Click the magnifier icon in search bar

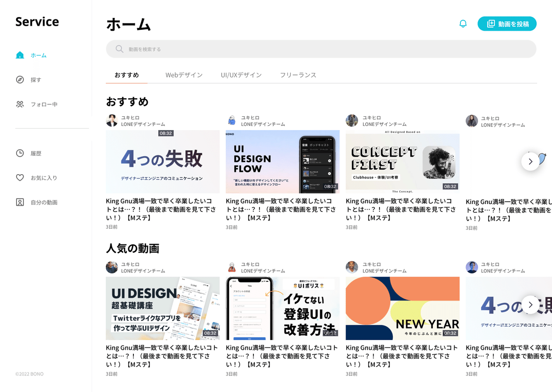119,49
